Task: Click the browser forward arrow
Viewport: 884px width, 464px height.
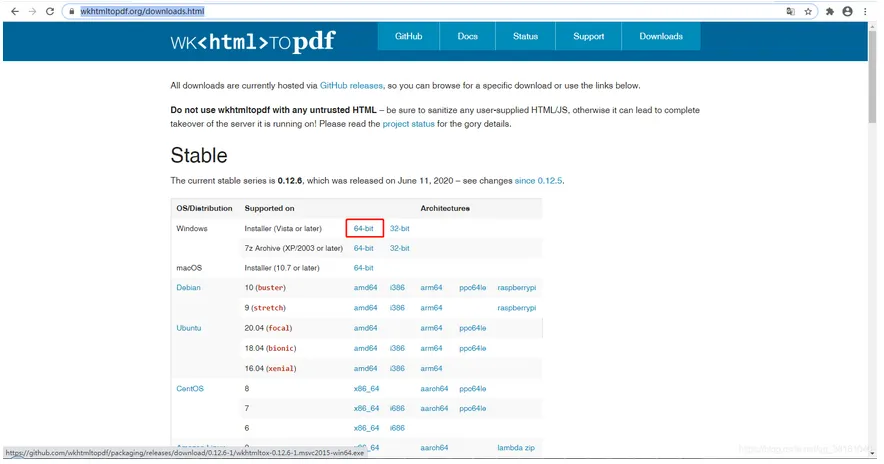Action: [32, 11]
